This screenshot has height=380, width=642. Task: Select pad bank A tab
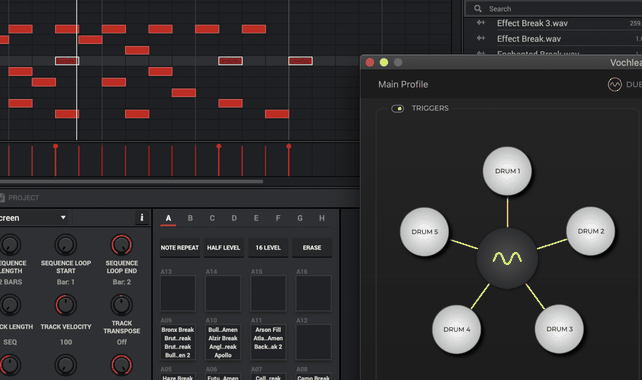pyautogui.click(x=168, y=218)
